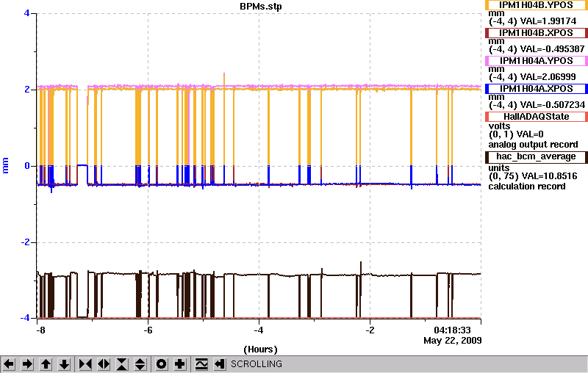Click the vertical zoom-out (outward triangles) icon

140,364
